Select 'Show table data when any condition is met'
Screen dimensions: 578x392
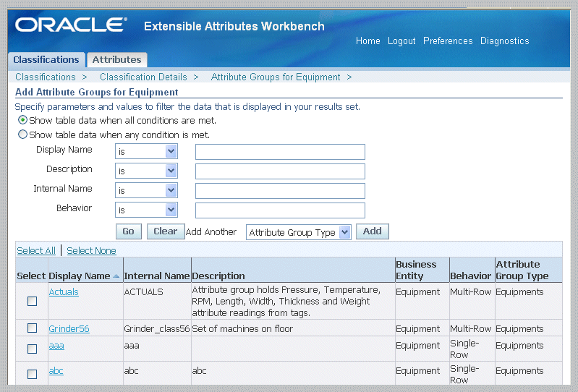[x=23, y=135]
